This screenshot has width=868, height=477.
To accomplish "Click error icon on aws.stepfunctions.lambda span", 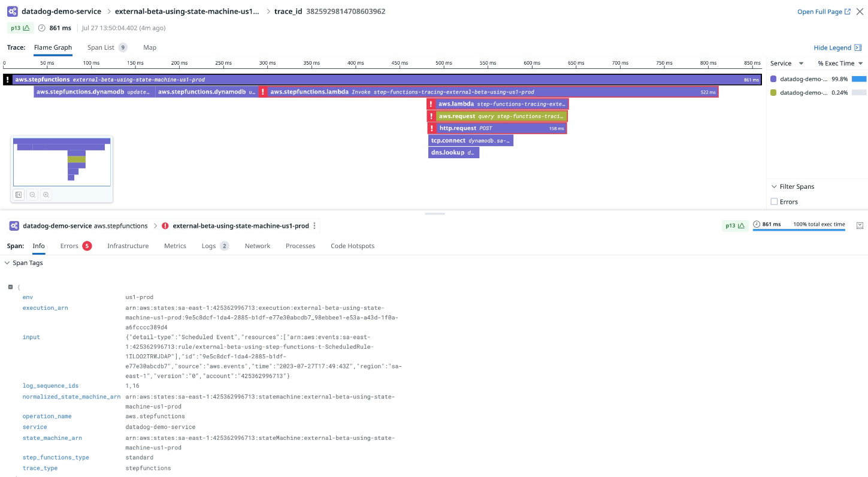I will click(263, 92).
